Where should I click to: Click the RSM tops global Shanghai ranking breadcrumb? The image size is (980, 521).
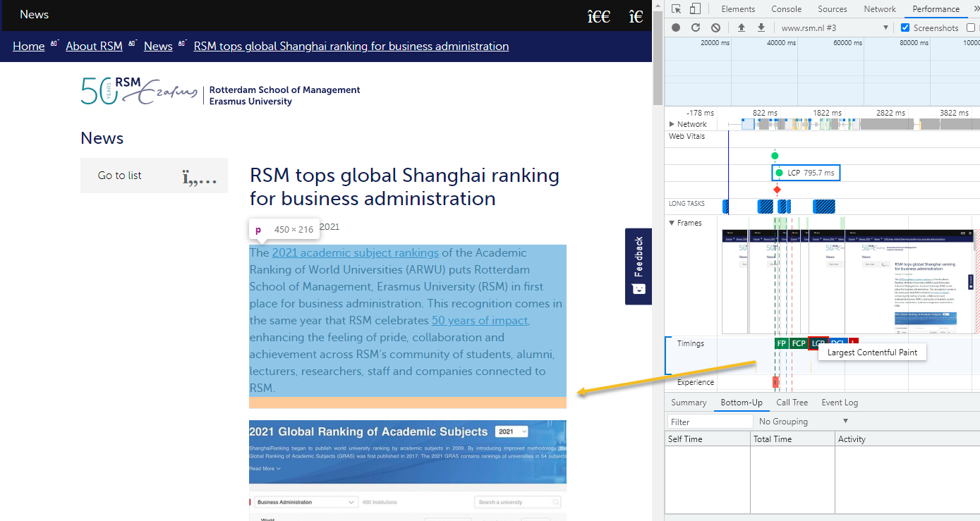coord(351,46)
